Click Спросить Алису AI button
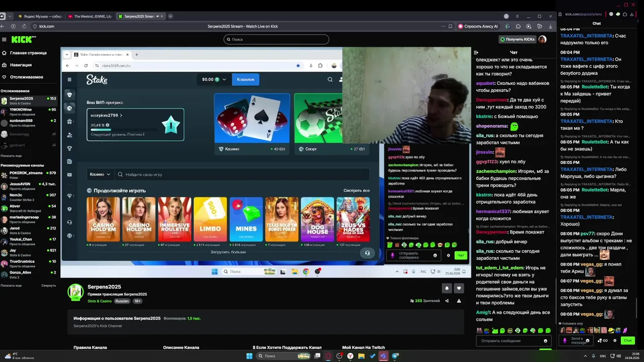This screenshot has width=644, height=362. tap(478, 26)
